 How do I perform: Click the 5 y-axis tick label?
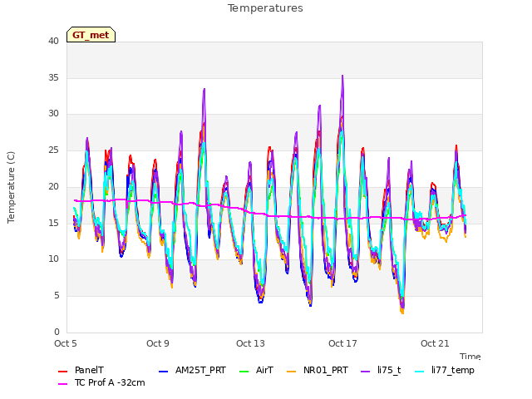pos(57,296)
